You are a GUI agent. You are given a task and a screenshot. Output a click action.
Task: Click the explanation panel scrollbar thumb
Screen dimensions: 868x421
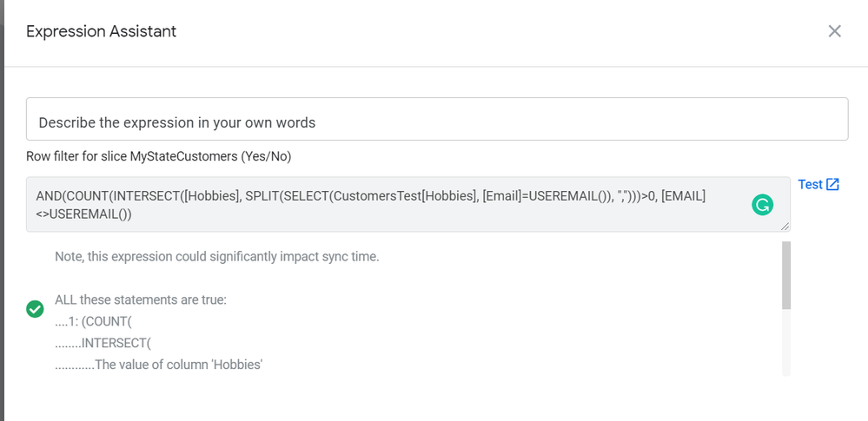[786, 275]
